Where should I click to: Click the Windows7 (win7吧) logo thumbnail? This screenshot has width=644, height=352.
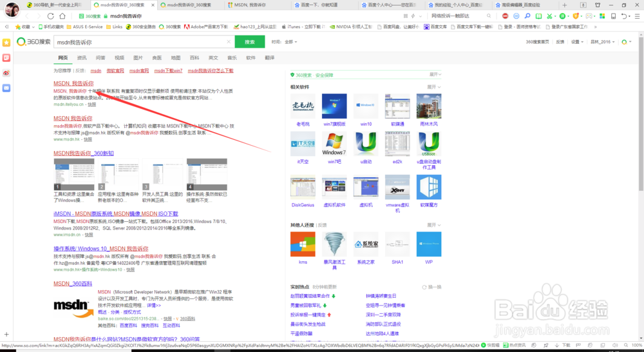tap(334, 144)
